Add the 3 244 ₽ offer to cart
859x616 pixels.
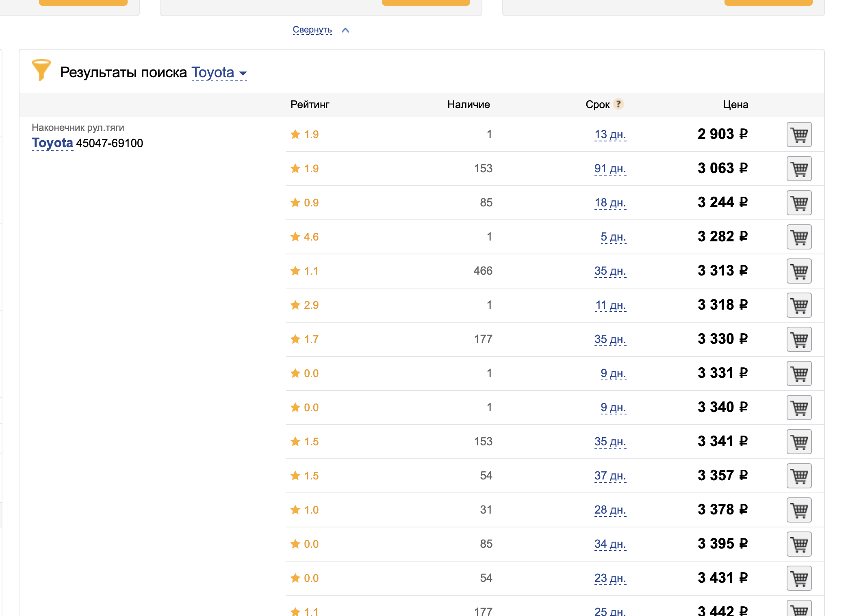799,203
